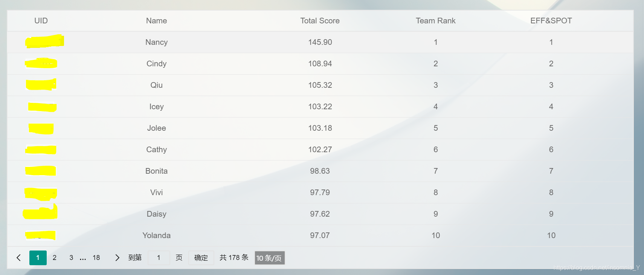Select the name cell Vivi
644x275 pixels.
157,192
